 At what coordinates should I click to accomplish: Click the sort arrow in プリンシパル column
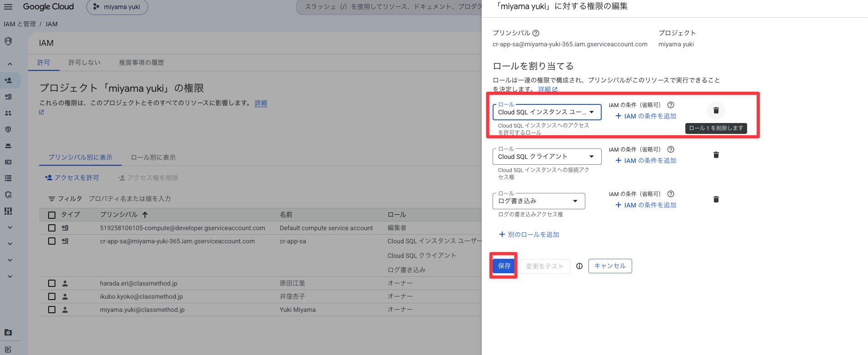(x=145, y=215)
